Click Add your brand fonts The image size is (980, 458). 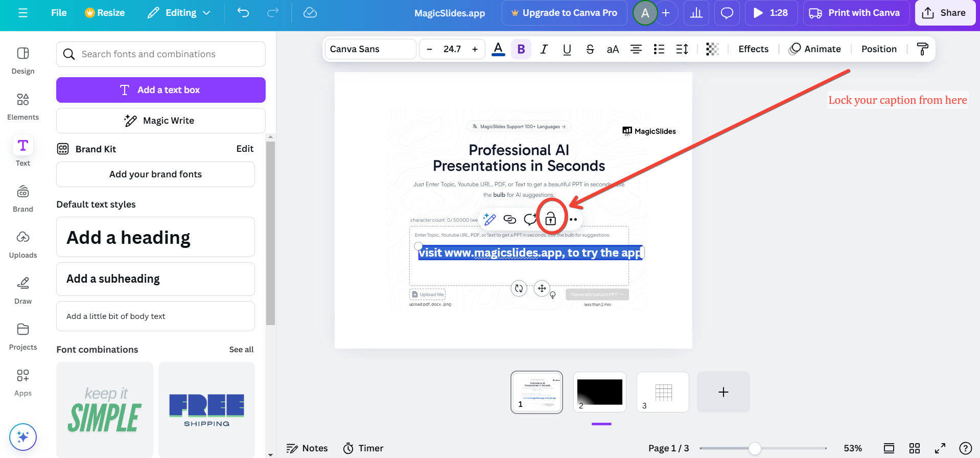(x=155, y=174)
